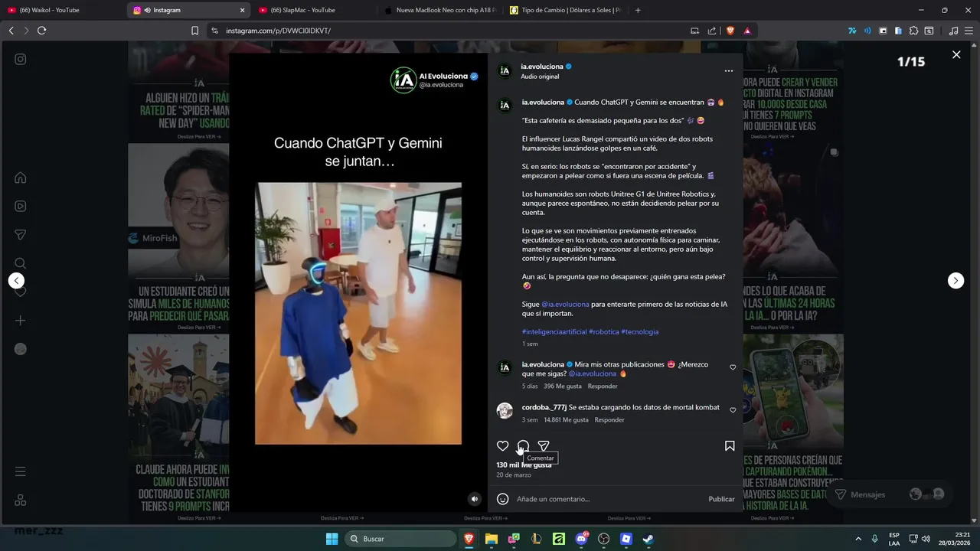This screenshot has height=551, width=980.
Task: Open File Explorer from the taskbar
Action: pos(492,539)
